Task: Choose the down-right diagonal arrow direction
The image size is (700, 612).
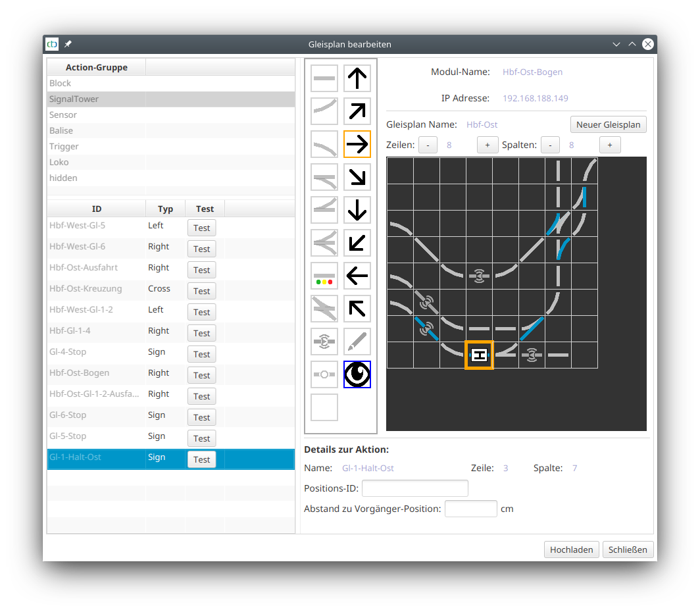Action: (357, 177)
